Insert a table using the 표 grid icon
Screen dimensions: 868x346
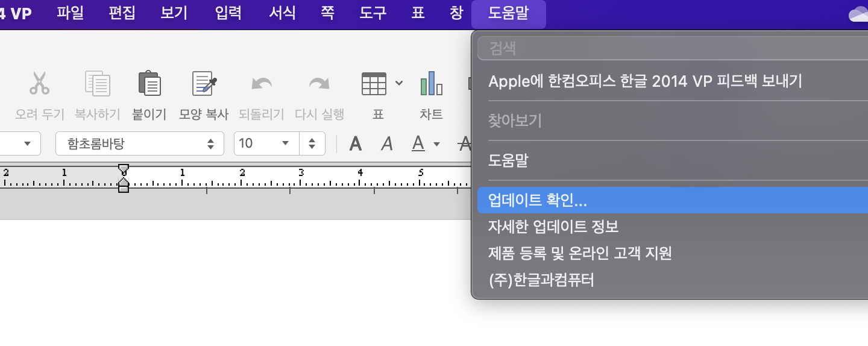click(374, 84)
